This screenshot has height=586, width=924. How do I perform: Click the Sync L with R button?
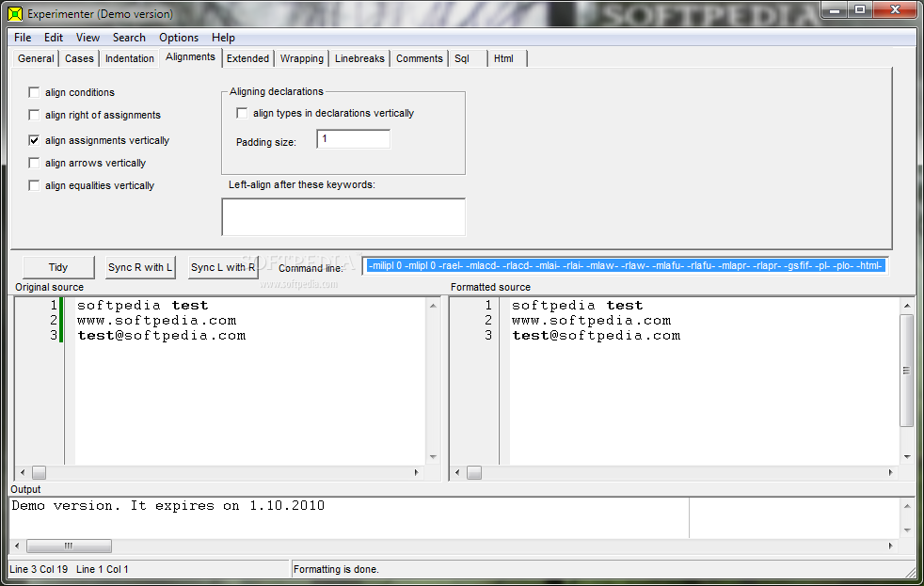[223, 267]
